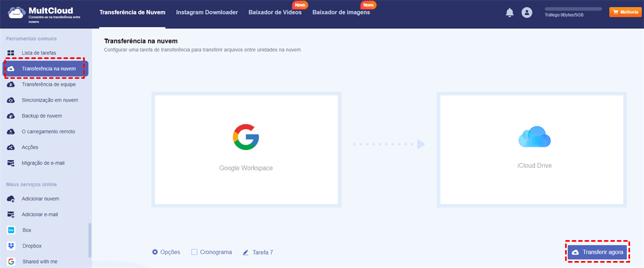Click the iCloud Drive cloud logo
Viewport: 644px width, 268px height.
point(535,137)
